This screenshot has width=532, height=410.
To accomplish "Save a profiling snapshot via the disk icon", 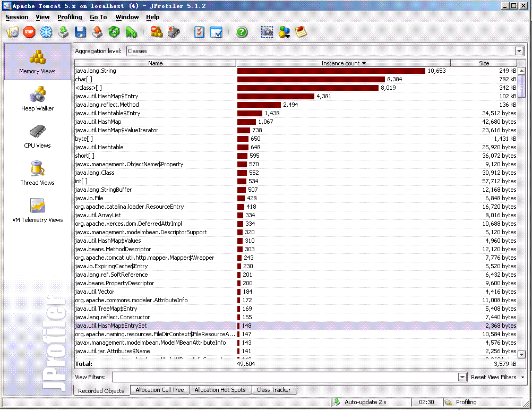I will pos(80,32).
